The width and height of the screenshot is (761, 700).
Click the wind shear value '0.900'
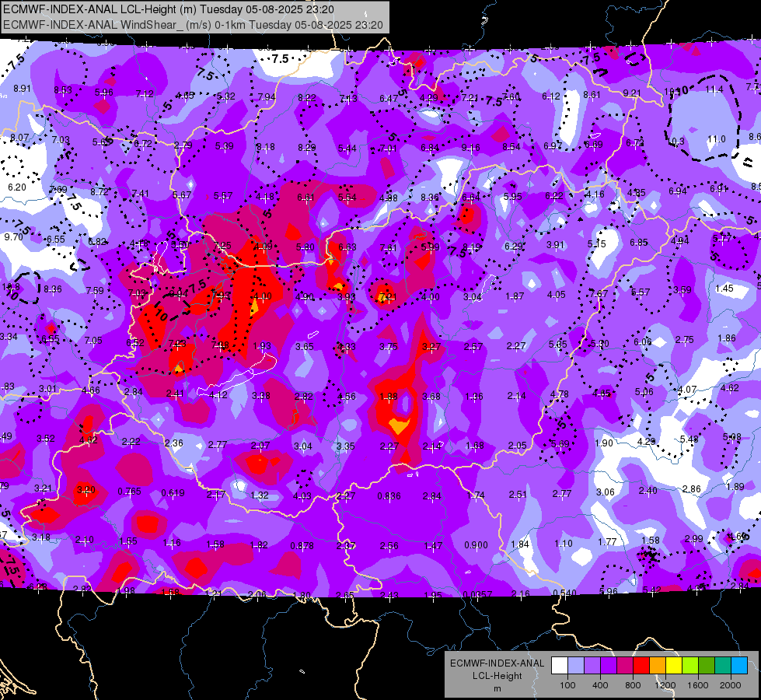pos(476,545)
